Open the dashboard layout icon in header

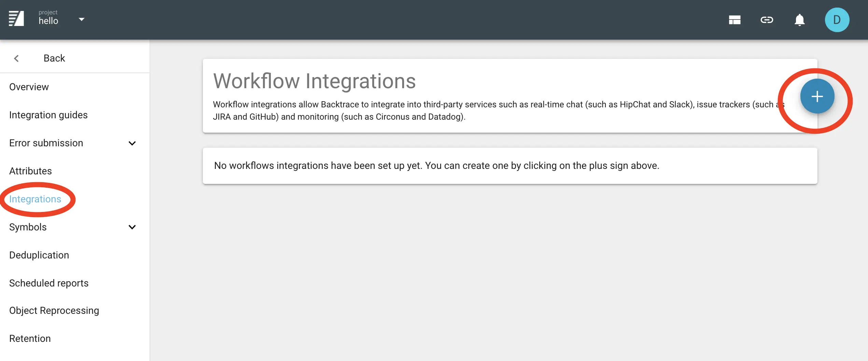pyautogui.click(x=734, y=20)
